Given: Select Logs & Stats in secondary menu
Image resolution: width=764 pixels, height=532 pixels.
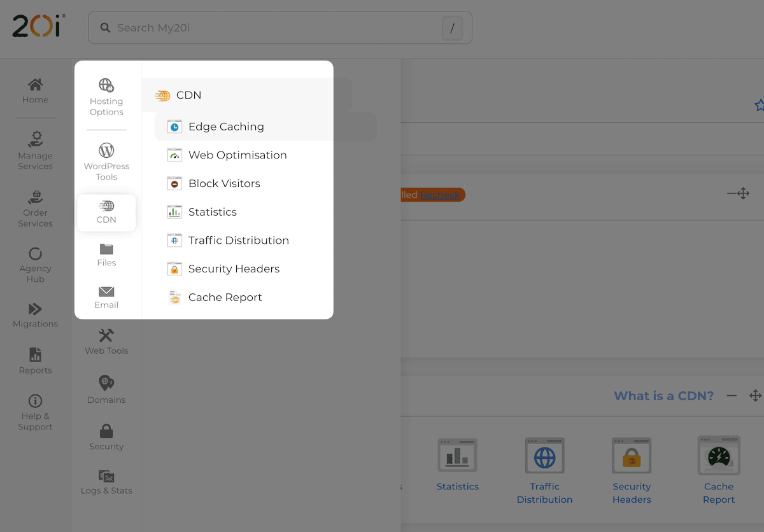Looking at the screenshot, I should point(106,482).
